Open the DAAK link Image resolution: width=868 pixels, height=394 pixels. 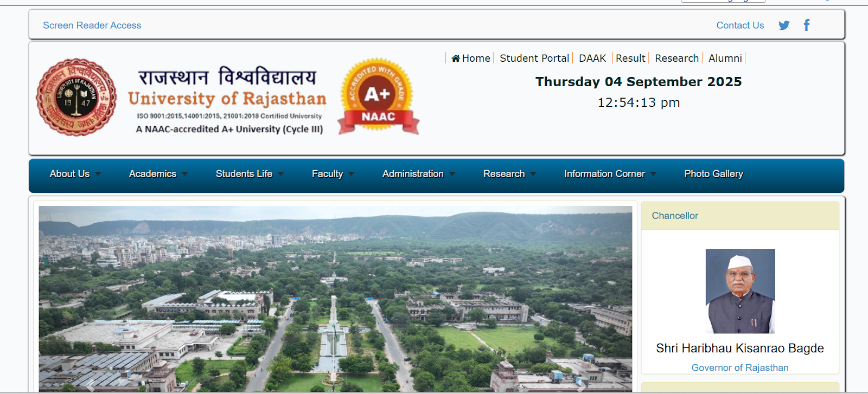[592, 58]
